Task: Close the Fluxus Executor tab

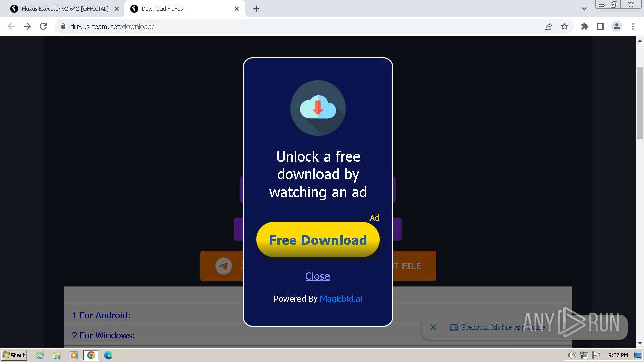Action: 117,9
